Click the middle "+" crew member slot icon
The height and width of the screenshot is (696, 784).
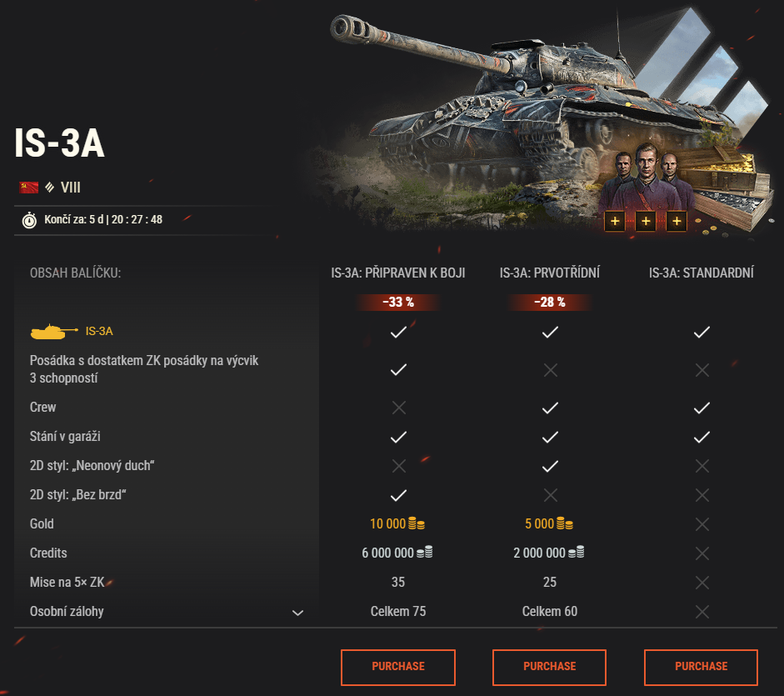click(x=646, y=221)
